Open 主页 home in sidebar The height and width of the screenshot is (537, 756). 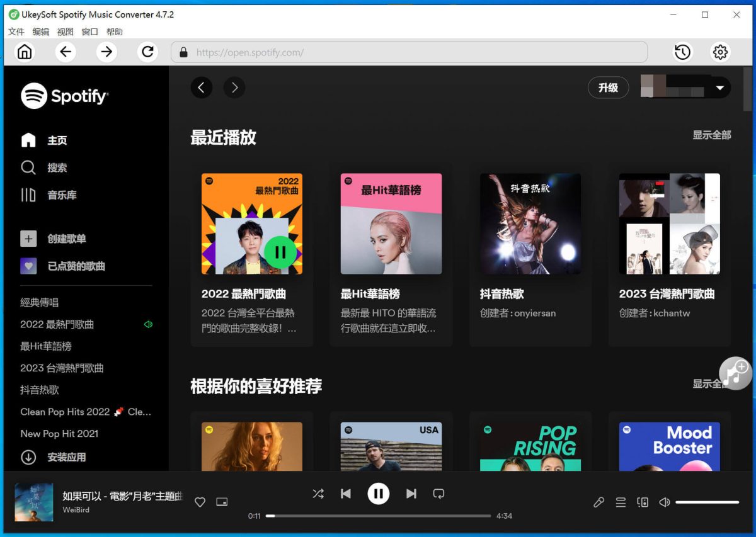pyautogui.click(x=44, y=140)
